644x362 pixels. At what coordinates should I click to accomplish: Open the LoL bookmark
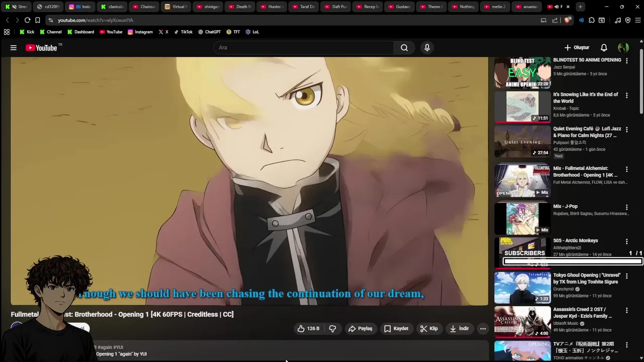point(252,32)
